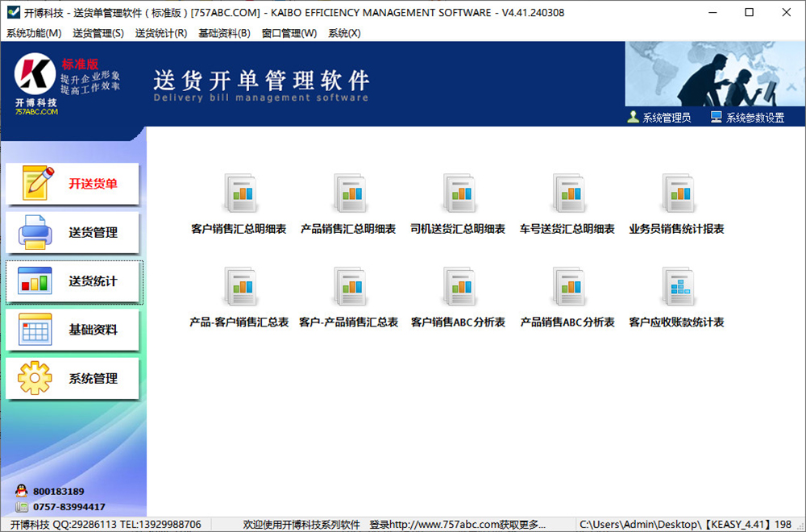Viewport: 806px width, 532px height.
Task: Click the 业务员销售统计报表 label
Action: [676, 229]
